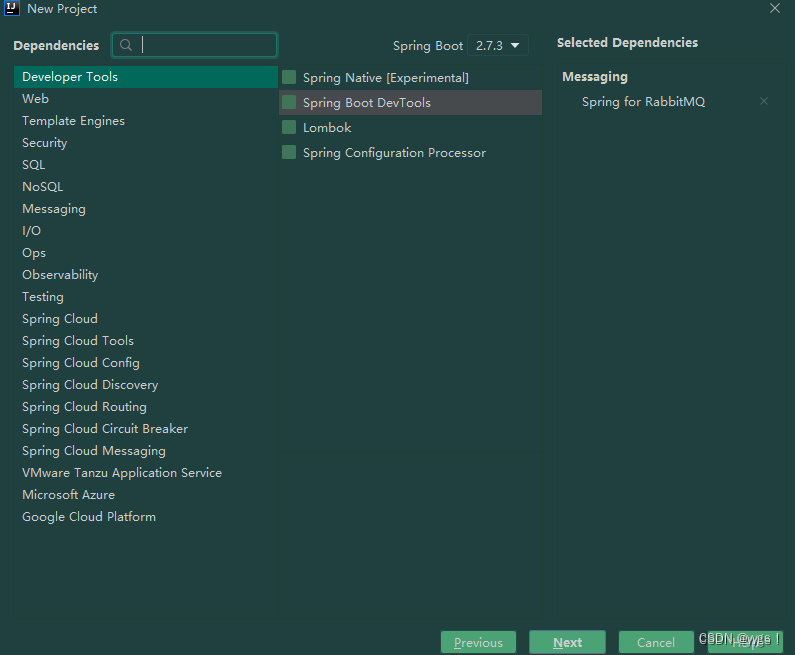Open Spring Cloud Circuit Breaker category
This screenshot has height=655, width=795.
(x=146, y=429)
